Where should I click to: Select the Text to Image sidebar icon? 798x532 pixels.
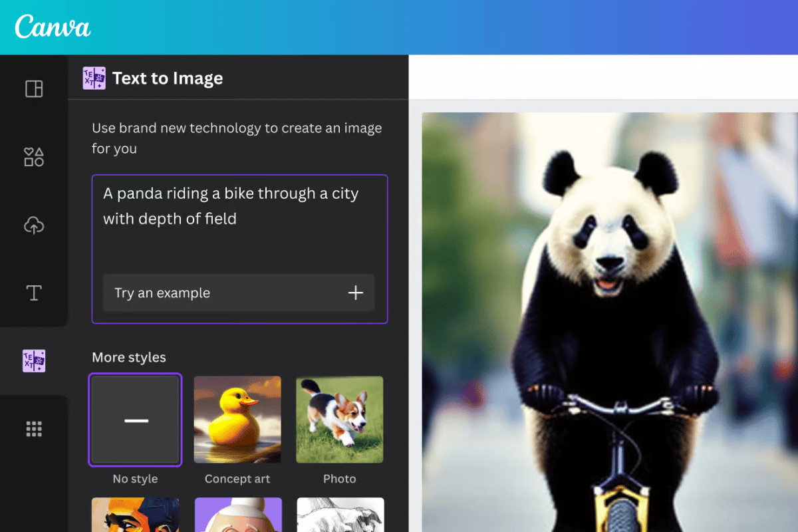point(33,361)
